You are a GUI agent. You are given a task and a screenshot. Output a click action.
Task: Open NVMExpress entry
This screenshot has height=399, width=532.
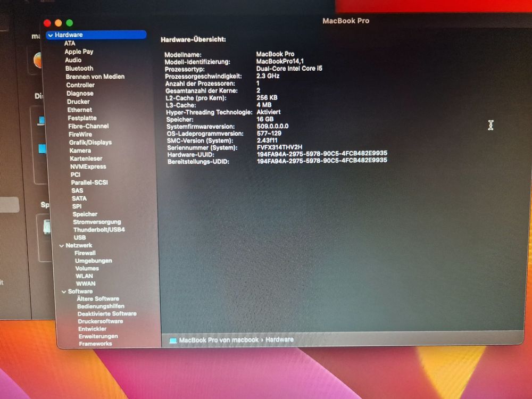88,167
